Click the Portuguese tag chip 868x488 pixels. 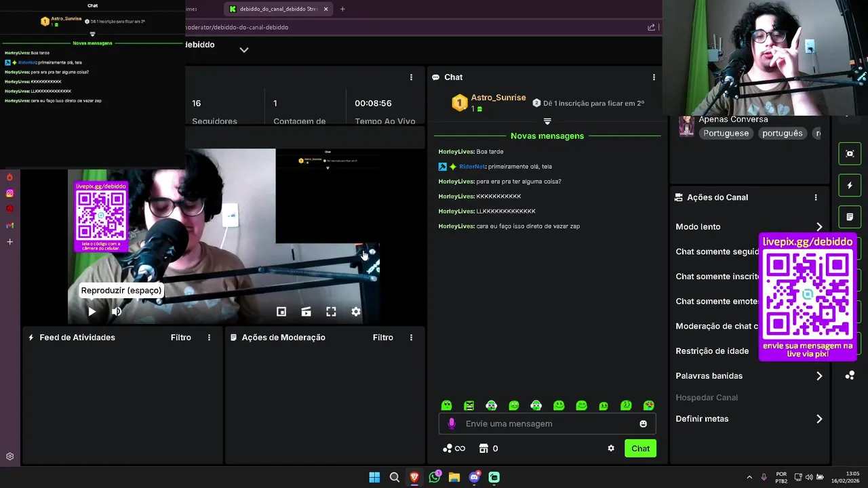[726, 133]
